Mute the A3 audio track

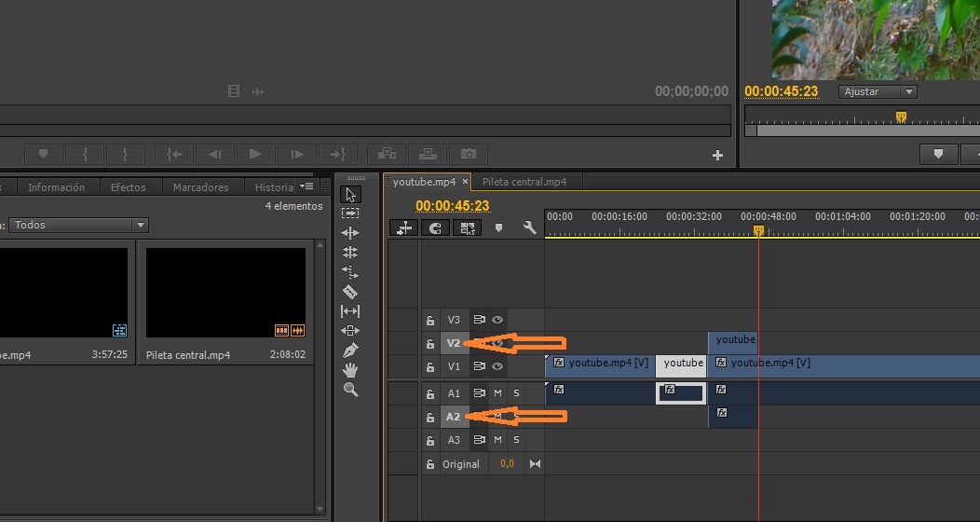[x=498, y=439]
